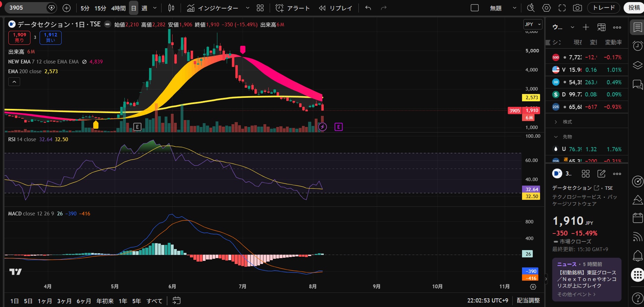
Task: Open the chats speech-bubble icon
Action: pyautogui.click(x=638, y=84)
